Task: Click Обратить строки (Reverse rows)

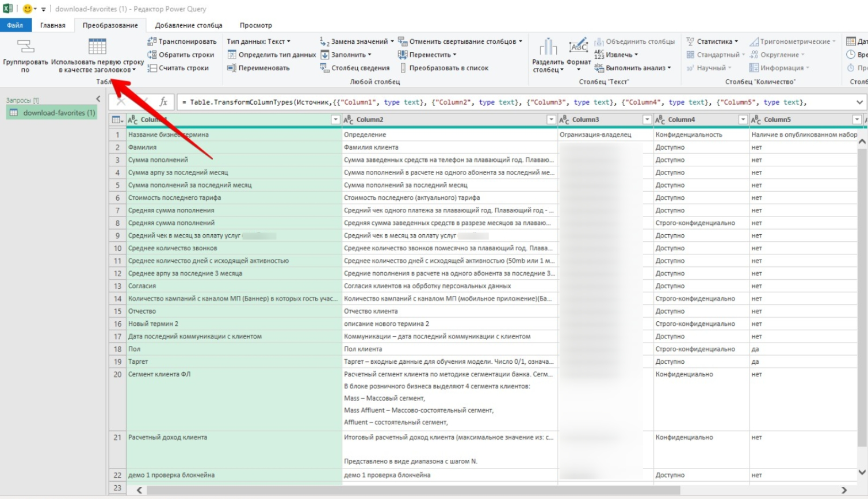Action: pyautogui.click(x=181, y=55)
